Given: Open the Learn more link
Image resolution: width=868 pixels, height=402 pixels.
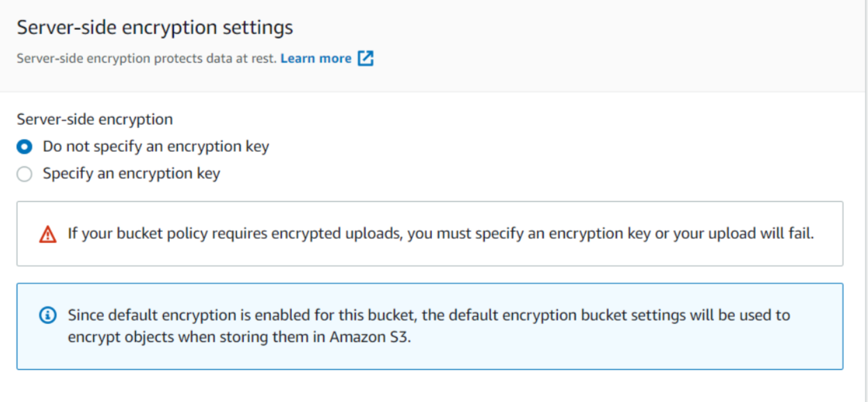Looking at the screenshot, I should (316, 59).
